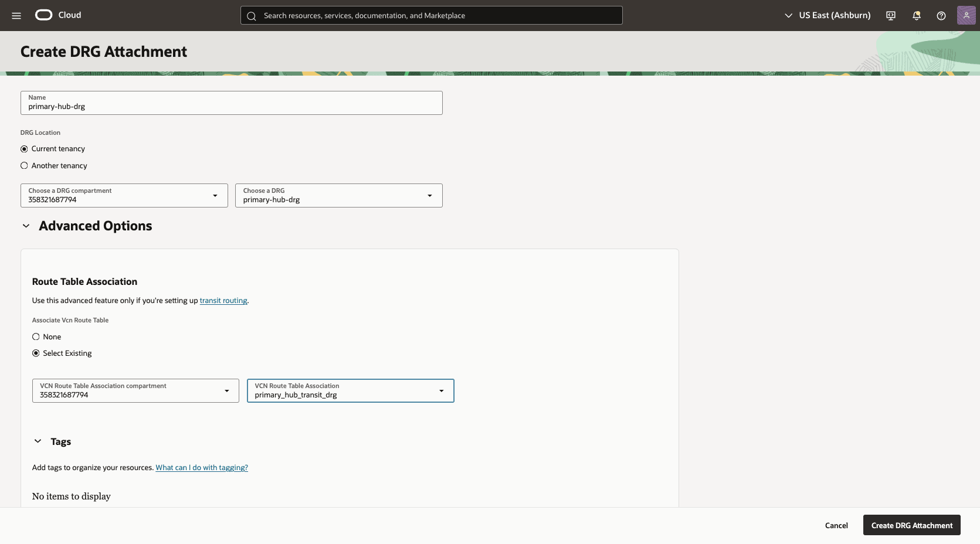Collapse the Advanced Options section
Image resolution: width=980 pixels, height=544 pixels.
[x=26, y=226]
